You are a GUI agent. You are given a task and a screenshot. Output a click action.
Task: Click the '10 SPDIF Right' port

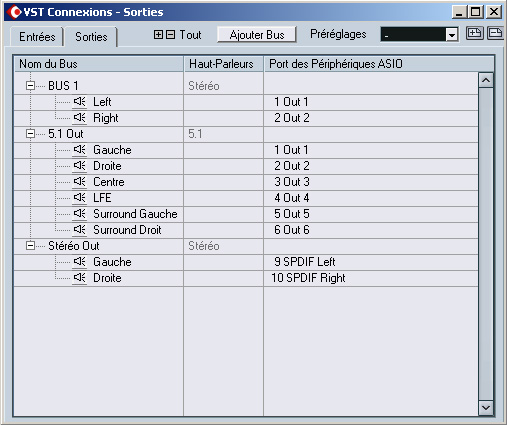click(x=308, y=278)
